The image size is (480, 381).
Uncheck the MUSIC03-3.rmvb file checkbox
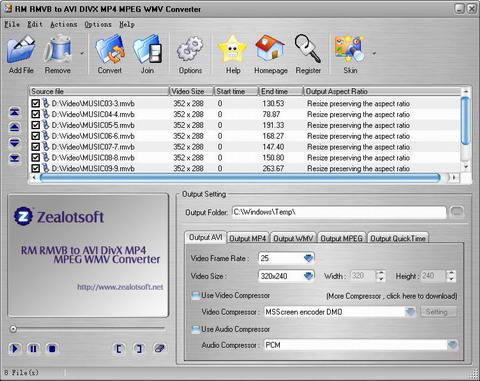point(35,103)
